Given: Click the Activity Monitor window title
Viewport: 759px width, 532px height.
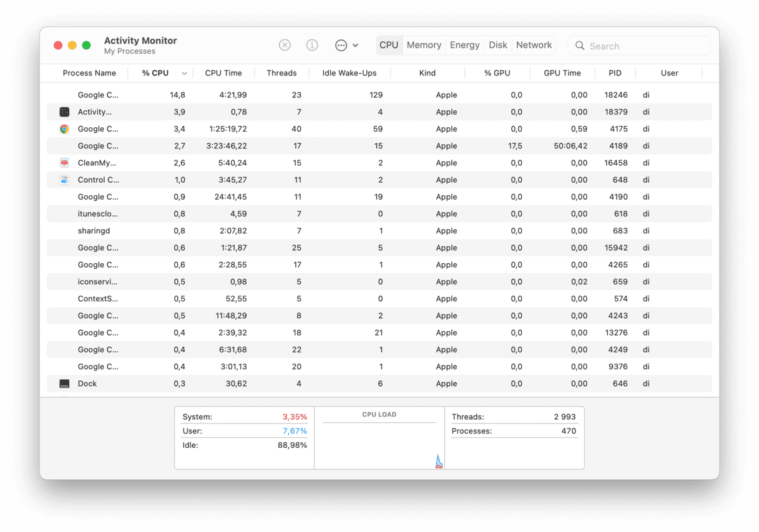Looking at the screenshot, I should pos(140,41).
